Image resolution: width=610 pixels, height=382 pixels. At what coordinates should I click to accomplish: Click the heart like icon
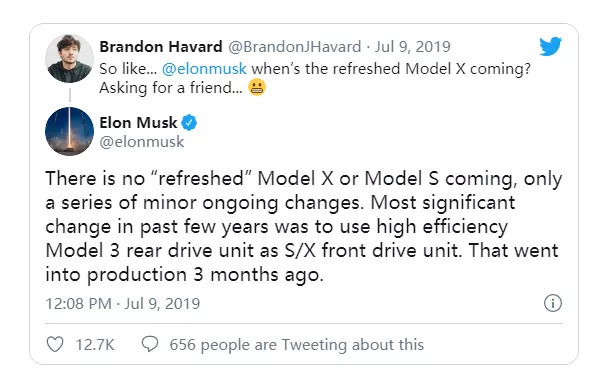click(55, 344)
